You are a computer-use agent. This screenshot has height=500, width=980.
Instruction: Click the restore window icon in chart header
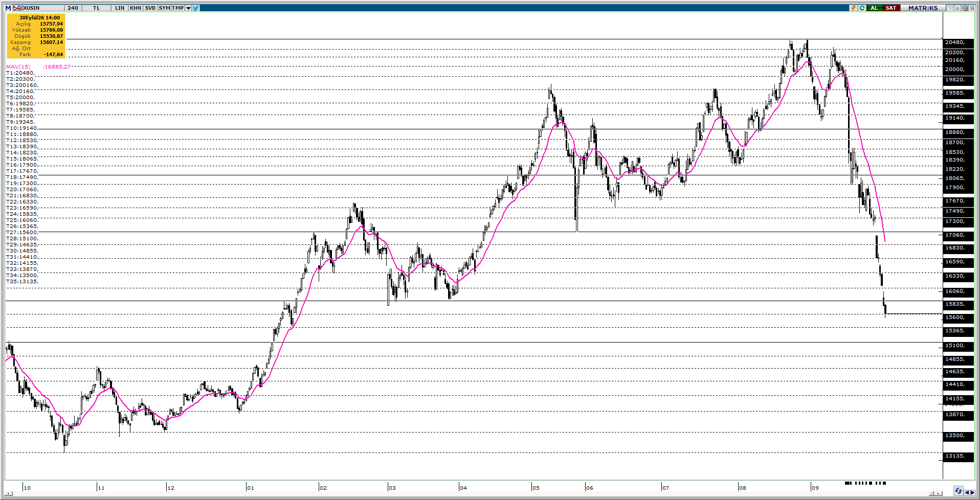click(x=965, y=8)
